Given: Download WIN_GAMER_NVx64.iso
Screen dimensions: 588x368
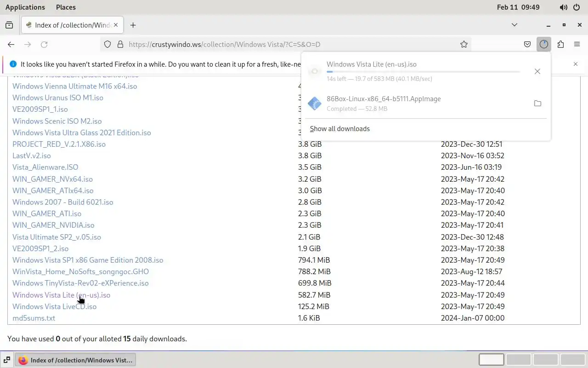Looking at the screenshot, I should point(52,179).
